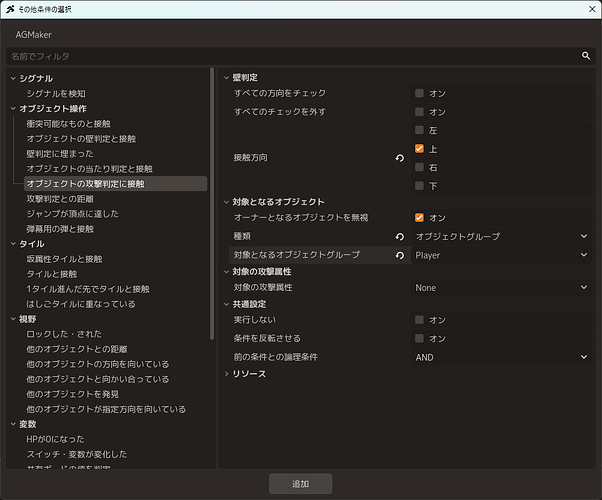
Task: Select オブジェクトの当たり判定と接触 condition
Action: (x=89, y=169)
